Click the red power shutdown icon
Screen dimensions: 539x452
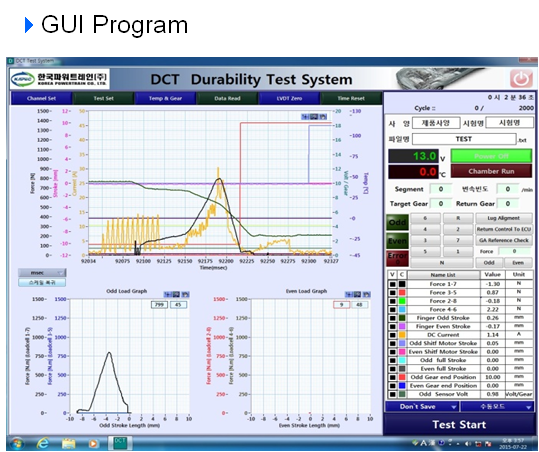[521, 79]
